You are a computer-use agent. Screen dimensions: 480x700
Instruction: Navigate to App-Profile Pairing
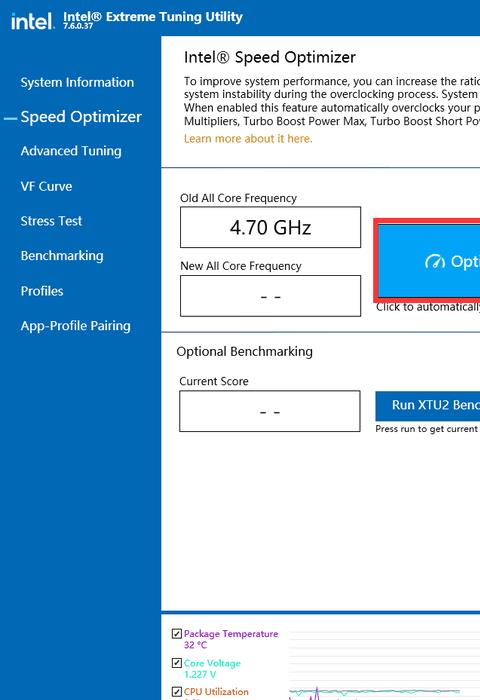[x=75, y=326]
